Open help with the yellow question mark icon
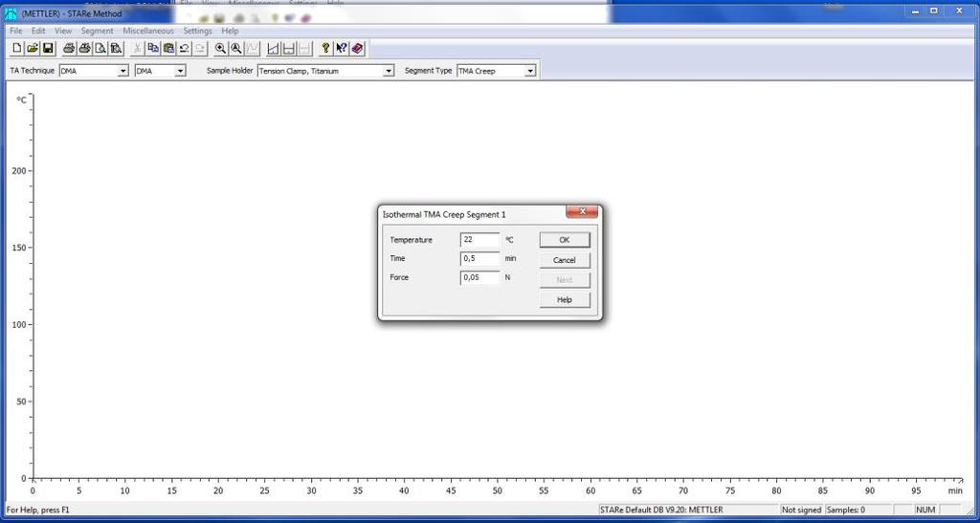Viewport: 980px width, 523px height. tap(325, 48)
